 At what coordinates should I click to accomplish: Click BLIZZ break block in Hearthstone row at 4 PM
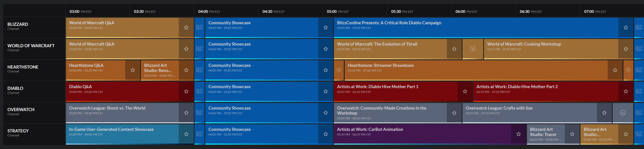tap(199, 70)
